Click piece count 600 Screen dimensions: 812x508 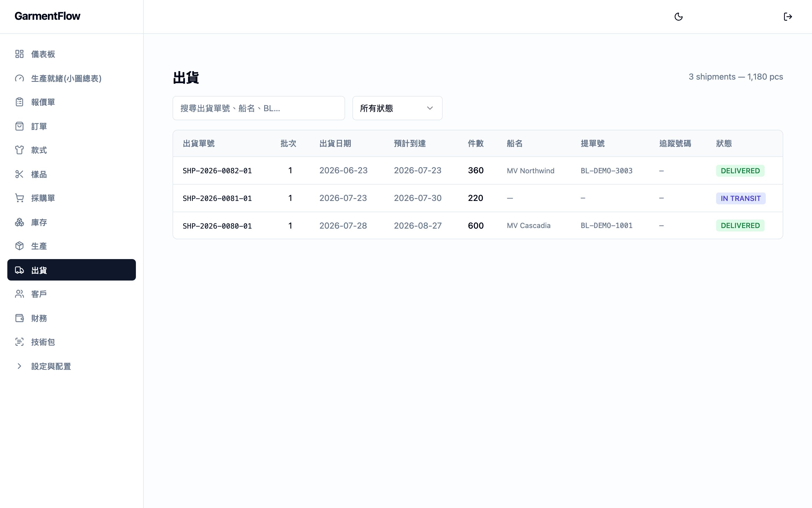click(476, 225)
